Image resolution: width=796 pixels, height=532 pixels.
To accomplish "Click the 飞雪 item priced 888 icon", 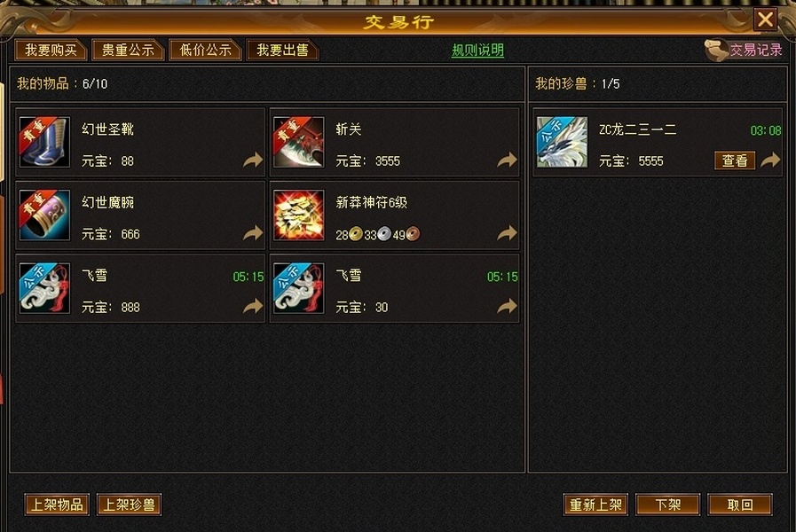I will (x=44, y=288).
